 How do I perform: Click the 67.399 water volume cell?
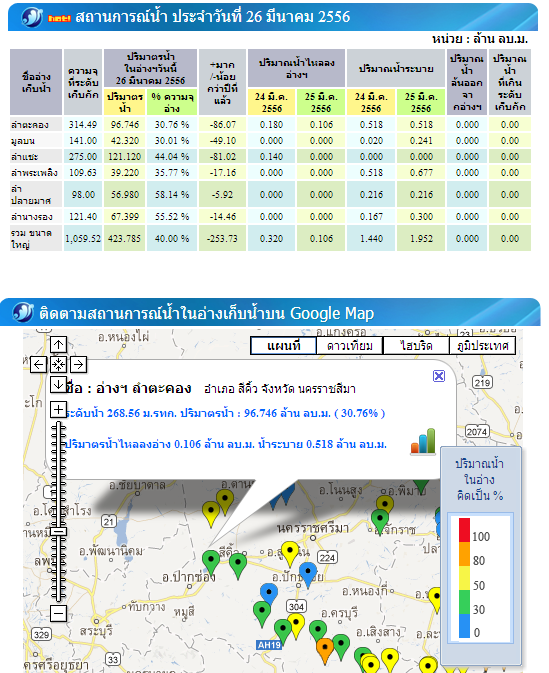click(124, 217)
